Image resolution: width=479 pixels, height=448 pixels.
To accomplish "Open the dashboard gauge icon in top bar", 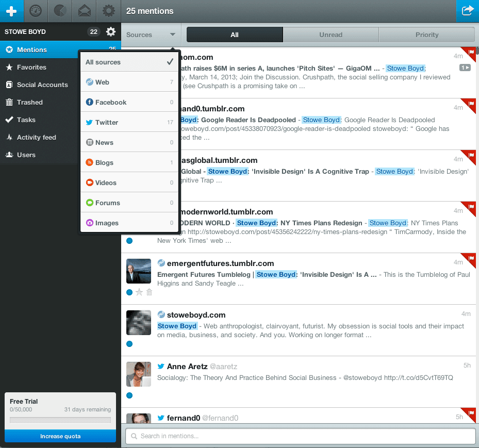I will coord(36,11).
